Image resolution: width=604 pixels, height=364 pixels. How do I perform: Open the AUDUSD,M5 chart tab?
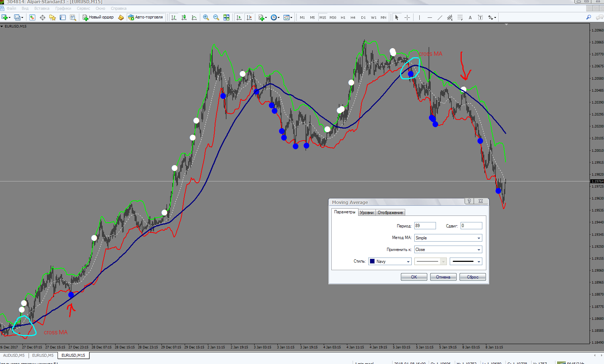(14, 355)
